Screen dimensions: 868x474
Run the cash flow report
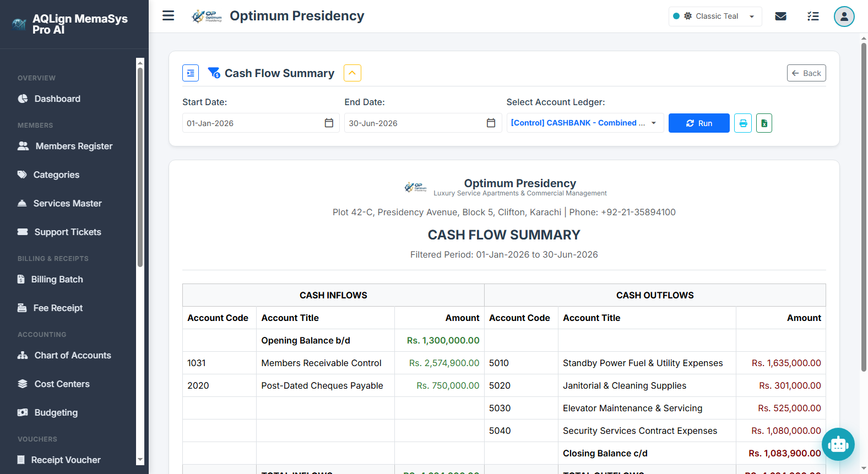click(x=699, y=123)
